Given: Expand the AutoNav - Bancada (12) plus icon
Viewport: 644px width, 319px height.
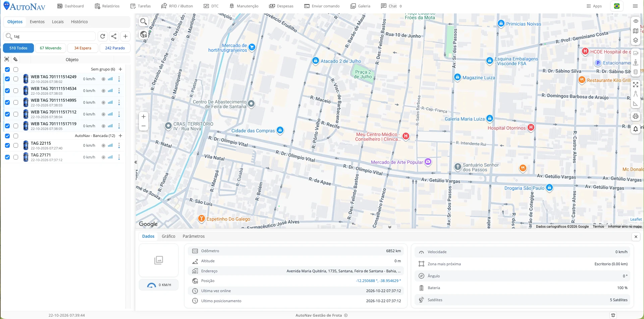Looking at the screenshot, I should (x=120, y=136).
